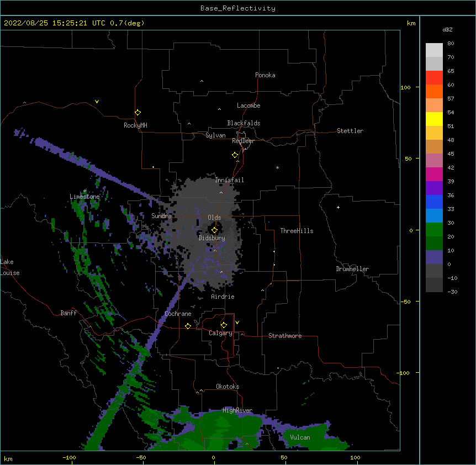476x465 pixels.
Task: Click the Vulcan label
Action: (300, 437)
